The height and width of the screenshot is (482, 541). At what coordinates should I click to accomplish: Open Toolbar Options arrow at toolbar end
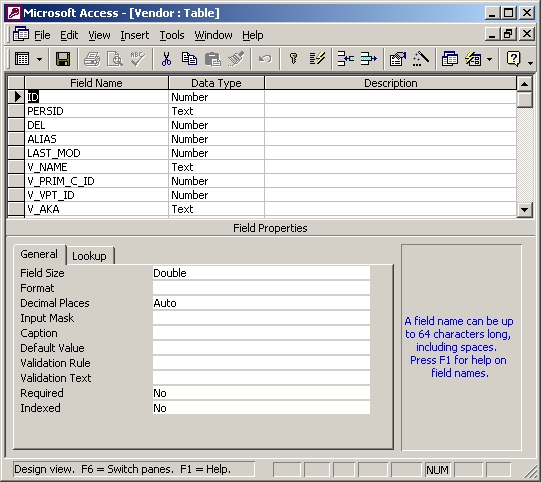[x=530, y=62]
